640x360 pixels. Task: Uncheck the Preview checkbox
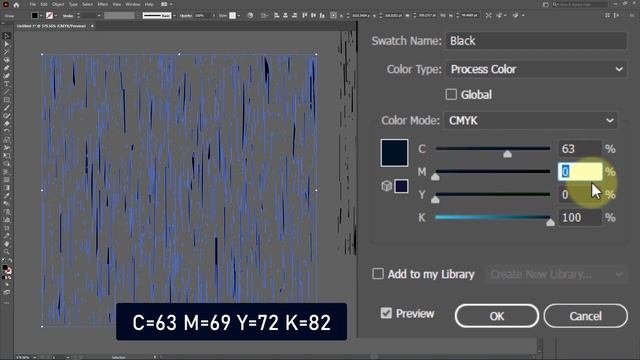coord(386,313)
